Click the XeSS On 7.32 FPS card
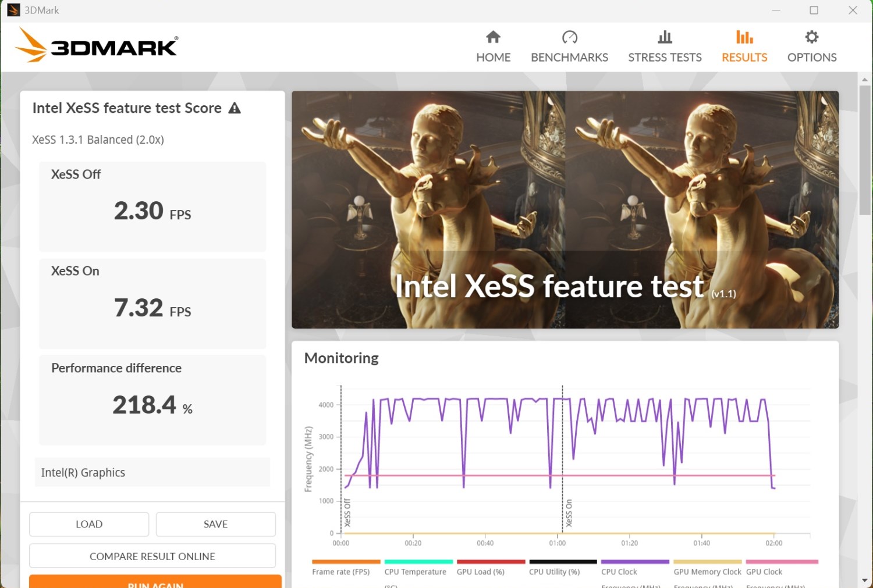This screenshot has height=588, width=873. click(x=152, y=304)
